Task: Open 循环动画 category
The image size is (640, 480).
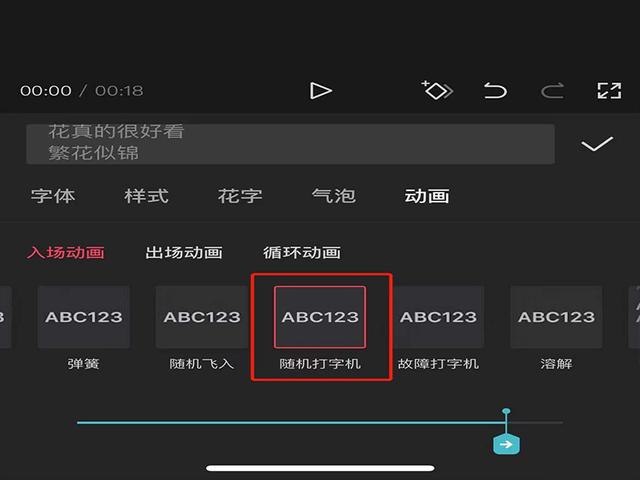Action: click(302, 253)
